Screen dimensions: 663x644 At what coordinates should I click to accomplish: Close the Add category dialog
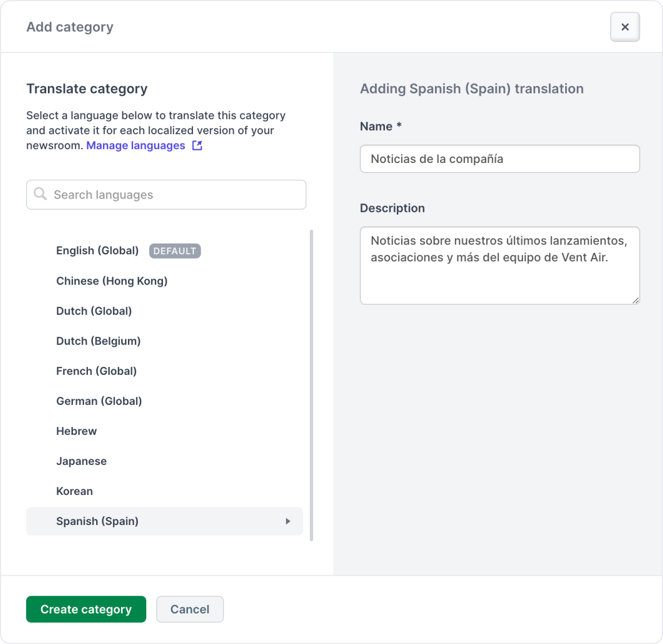pyautogui.click(x=625, y=27)
